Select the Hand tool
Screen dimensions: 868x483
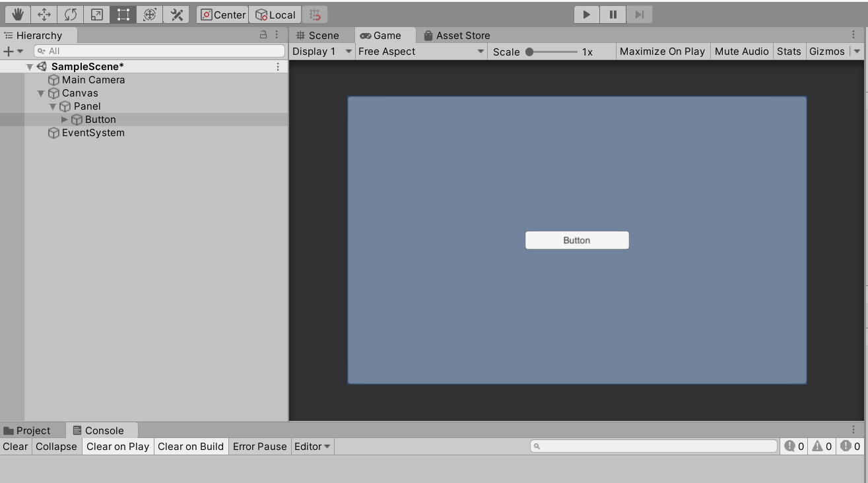coord(18,14)
